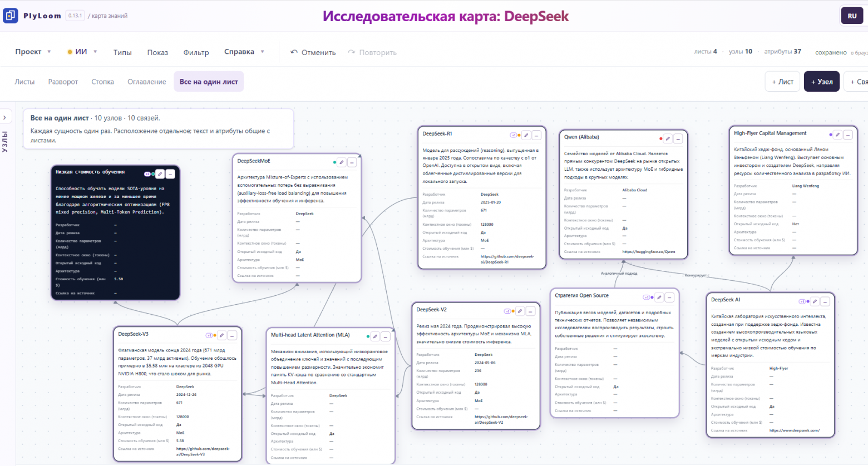Viewport: 868px width, 466px height.
Task: Click the +1 badge on DeepSeek-V2 node
Action: pos(507,311)
